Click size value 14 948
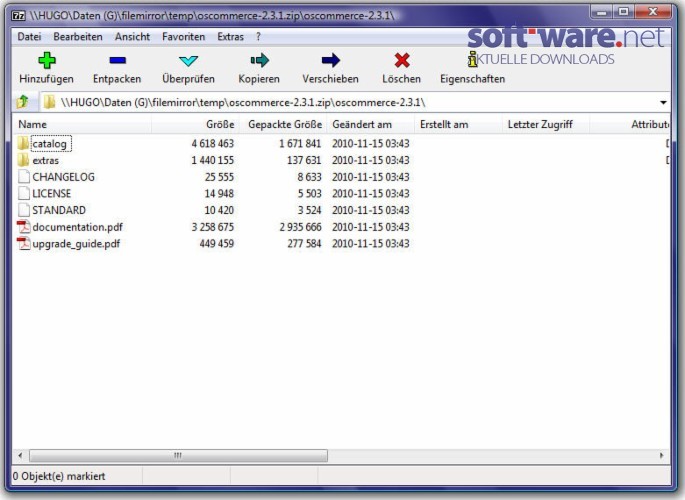The image size is (685, 500). (x=219, y=193)
